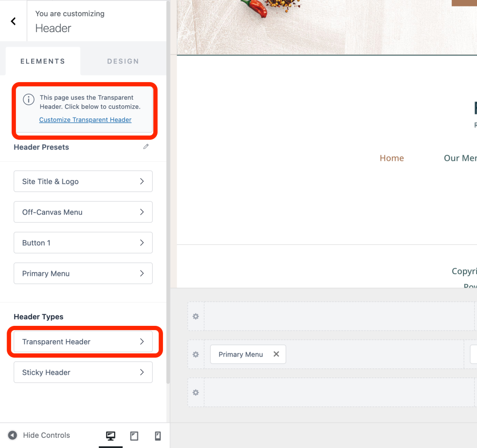This screenshot has height=448, width=477.
Task: Open settings gear for middle header row
Action: pos(196,354)
